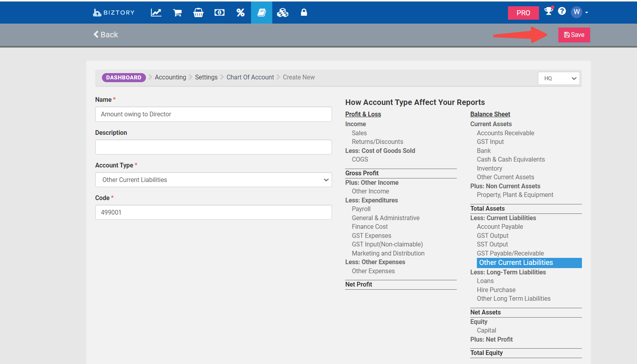Click 'Other Current Assets' entry
Image resolution: width=637 pixels, height=364 pixels.
(x=506, y=177)
